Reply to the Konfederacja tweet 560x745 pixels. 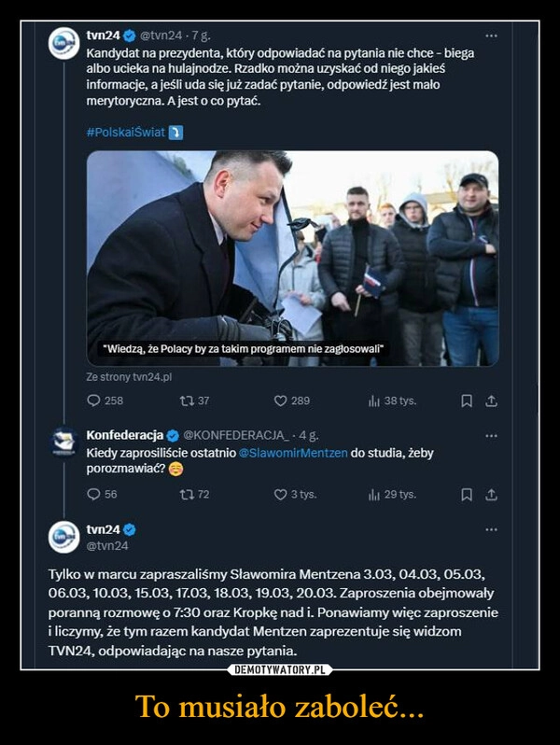91,494
